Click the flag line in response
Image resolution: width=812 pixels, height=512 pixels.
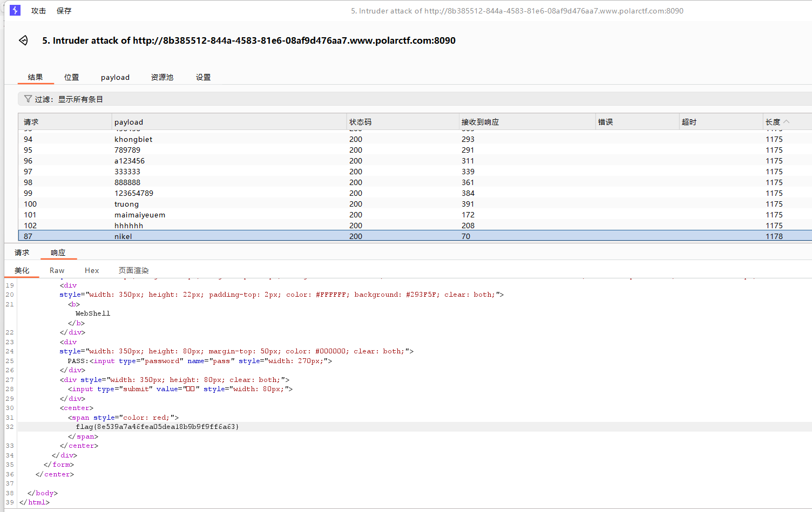point(157,427)
